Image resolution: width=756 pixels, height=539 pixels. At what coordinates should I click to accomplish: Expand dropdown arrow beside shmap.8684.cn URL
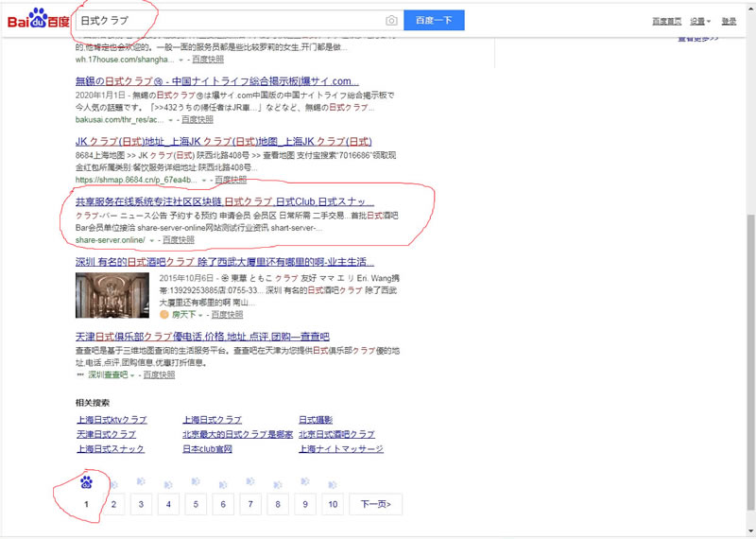pyautogui.click(x=204, y=180)
